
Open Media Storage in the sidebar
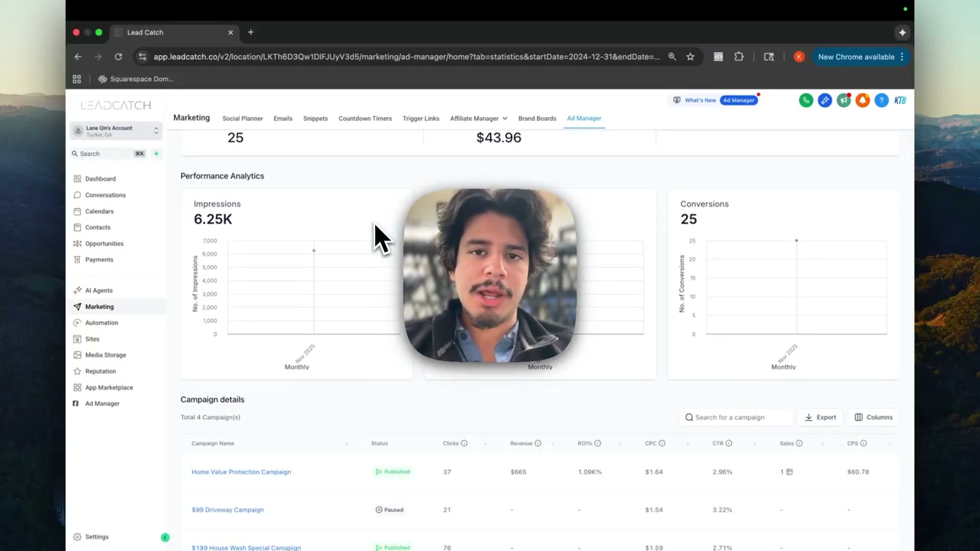106,355
